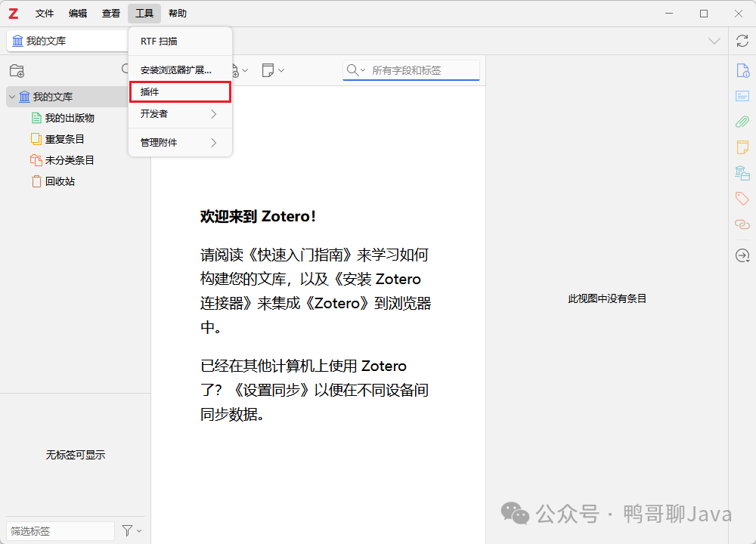Expand the 开发者 submenu
Image resolution: width=756 pixels, height=544 pixels.
[x=181, y=114]
